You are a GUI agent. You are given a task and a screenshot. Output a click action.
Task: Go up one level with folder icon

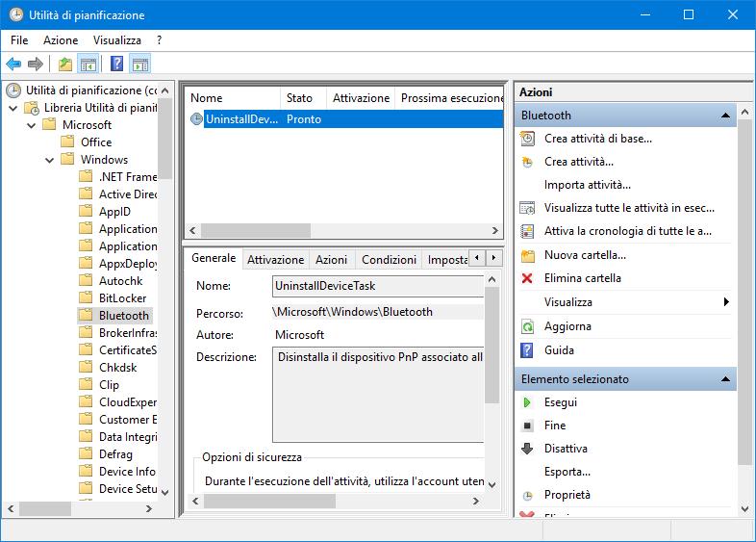tap(65, 64)
